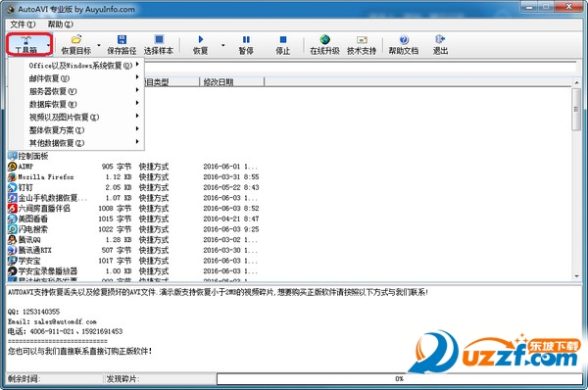Click the 六间房直播伴侣 red icon
588x390 pixels.
[x=13, y=208]
